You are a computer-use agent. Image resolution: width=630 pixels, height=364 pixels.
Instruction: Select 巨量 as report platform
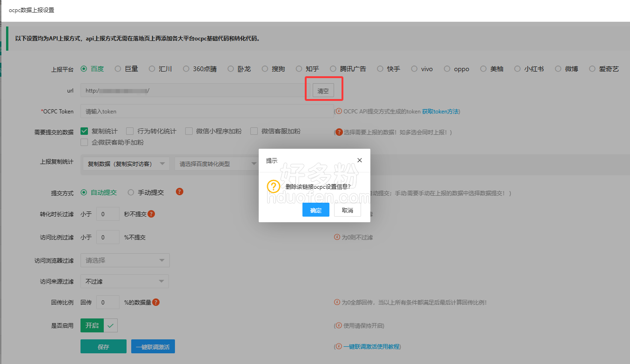point(118,69)
